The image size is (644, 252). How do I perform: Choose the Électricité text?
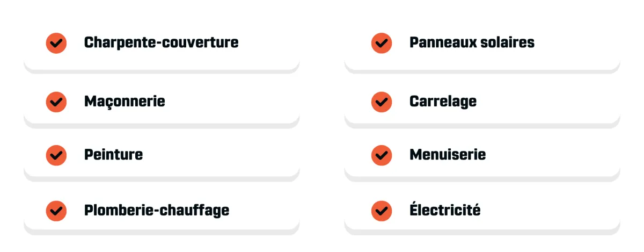coord(445,210)
